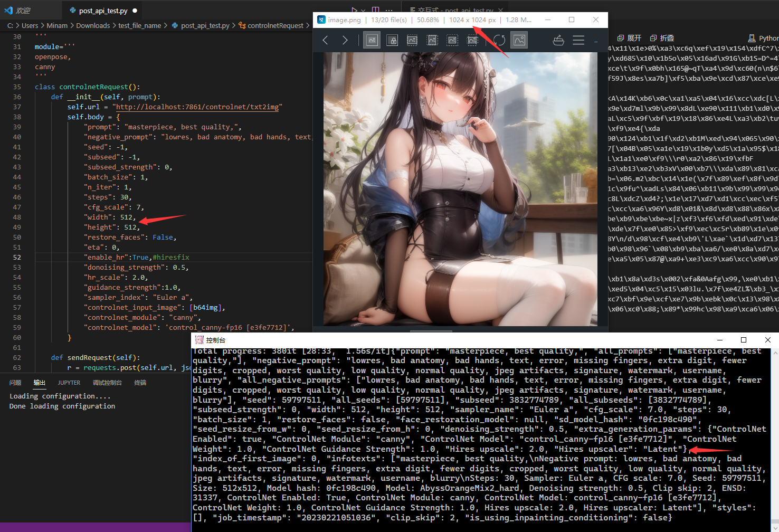Viewport: 779px width, 532px height.
Task: Close the 交互式 interactive tab
Action: [x=500, y=10]
